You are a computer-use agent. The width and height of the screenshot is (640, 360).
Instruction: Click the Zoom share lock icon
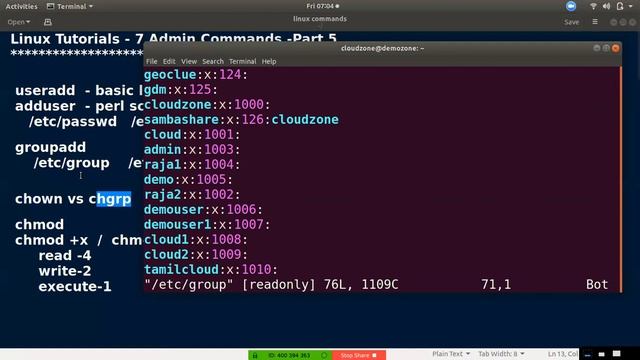[255, 356]
